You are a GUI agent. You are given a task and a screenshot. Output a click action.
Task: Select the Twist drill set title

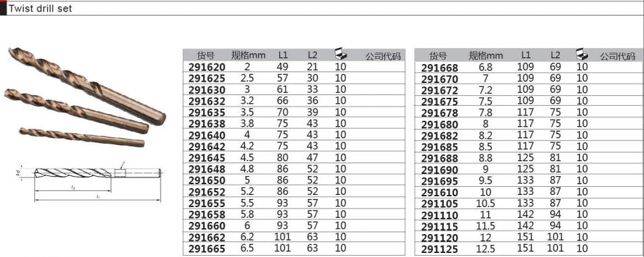point(40,9)
